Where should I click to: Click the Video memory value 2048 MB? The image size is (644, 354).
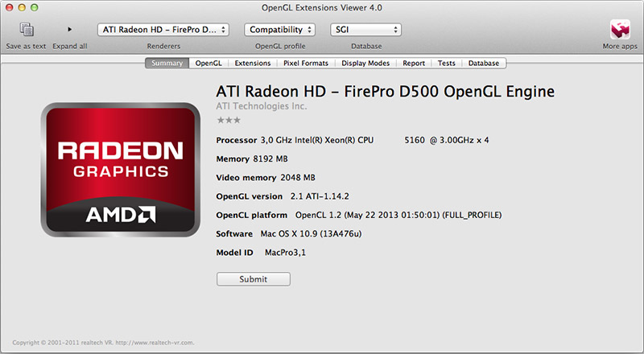point(298,178)
